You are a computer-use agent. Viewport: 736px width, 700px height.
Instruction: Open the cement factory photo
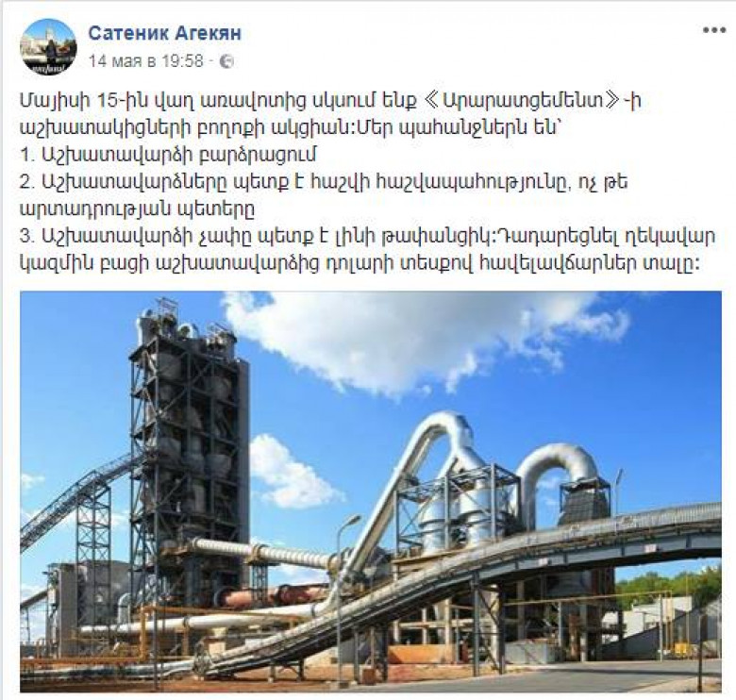pos(371,492)
